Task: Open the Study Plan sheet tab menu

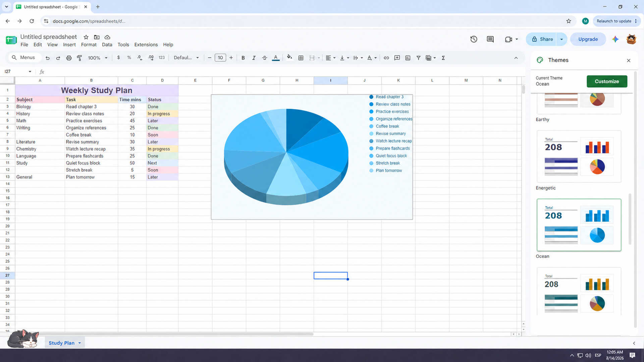Action: (79, 343)
